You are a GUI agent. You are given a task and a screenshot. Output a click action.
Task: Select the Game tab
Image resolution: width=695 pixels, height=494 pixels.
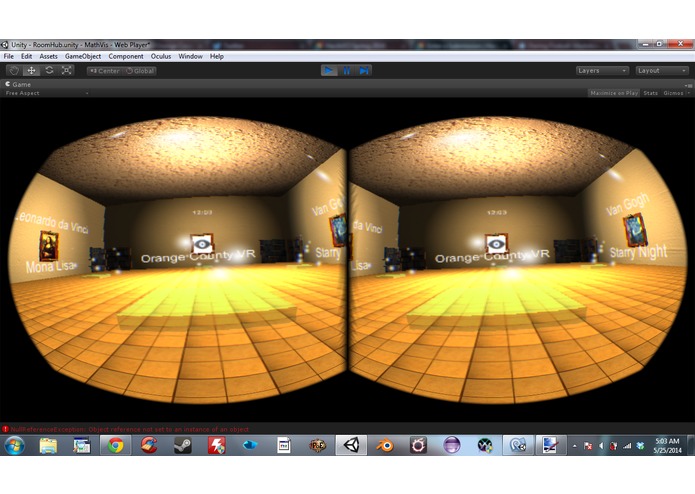point(18,84)
